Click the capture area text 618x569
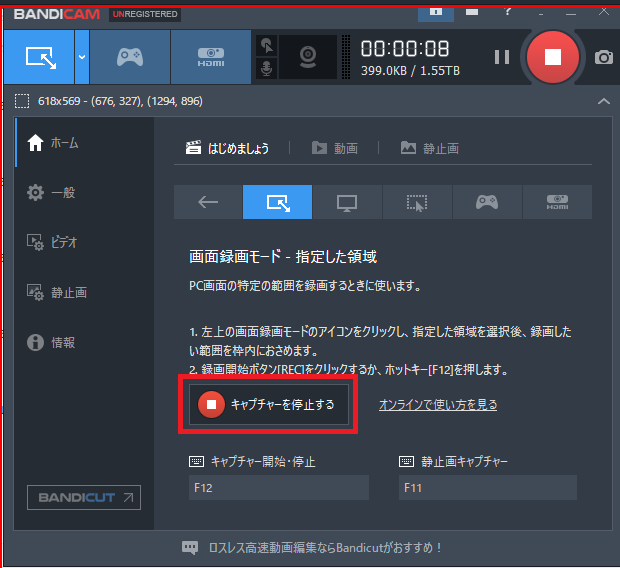Screen dimensions: 620x568 pos(120,101)
